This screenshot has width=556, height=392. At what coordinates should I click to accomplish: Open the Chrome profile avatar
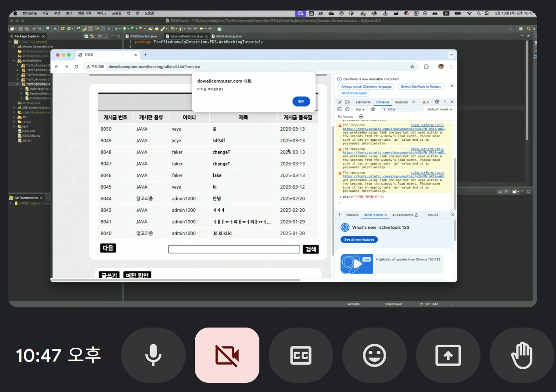(441, 67)
